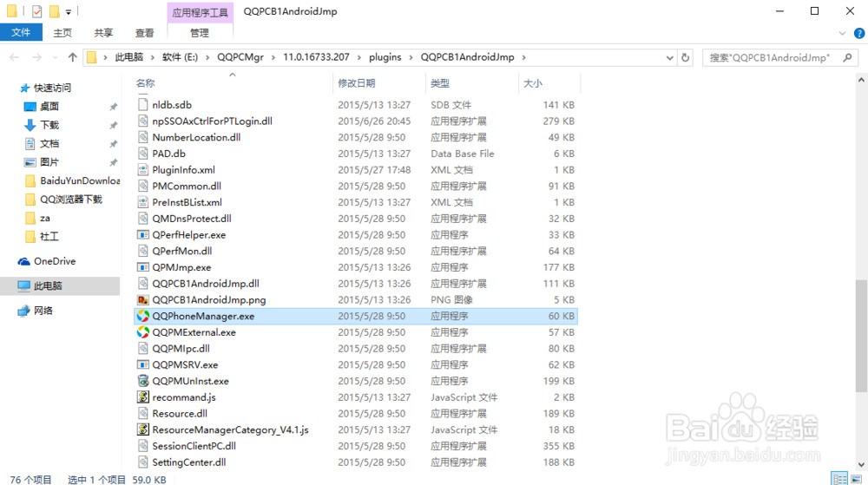Click the search magnifier icon

point(847,57)
